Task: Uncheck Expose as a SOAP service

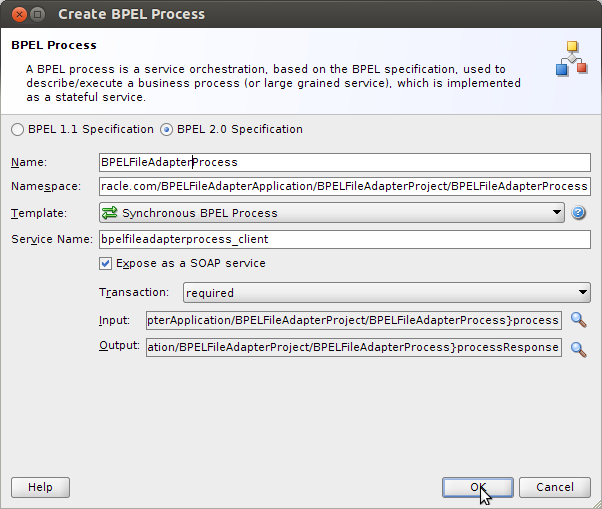Action: pyautogui.click(x=105, y=264)
